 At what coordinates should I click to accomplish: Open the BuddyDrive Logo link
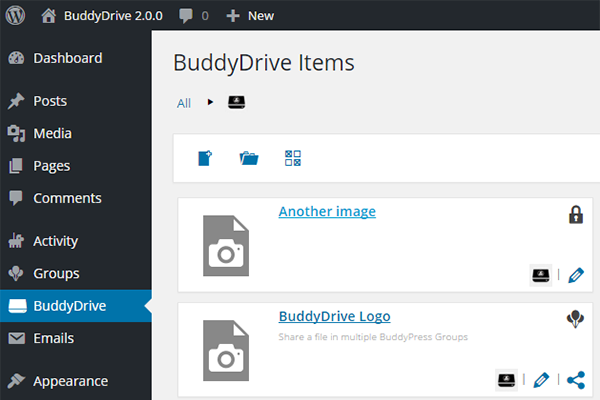pos(334,316)
